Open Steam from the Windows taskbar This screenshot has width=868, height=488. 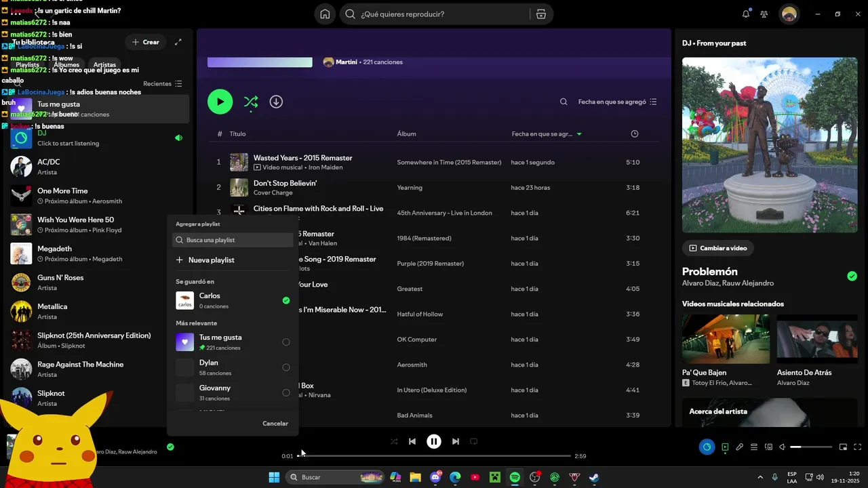(594, 477)
